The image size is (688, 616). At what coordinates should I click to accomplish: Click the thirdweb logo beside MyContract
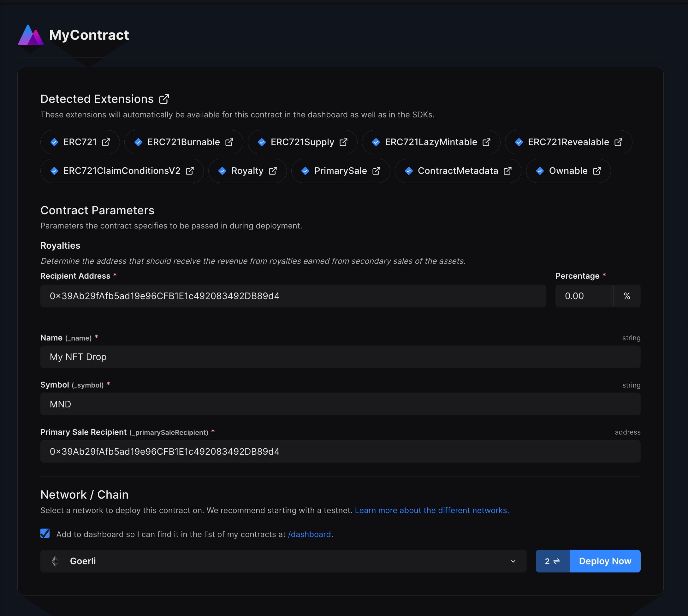pyautogui.click(x=31, y=35)
